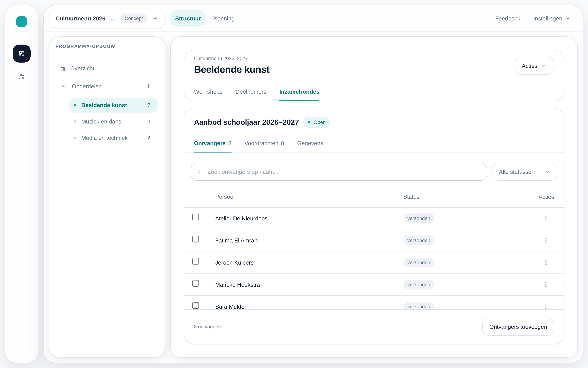The image size is (588, 368).
Task: Open the Acties dropdown for Beeldende kunst
Action: (x=534, y=66)
